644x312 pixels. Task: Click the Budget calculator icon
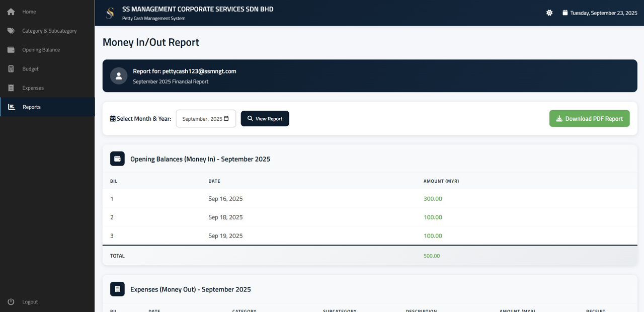pos(11,69)
